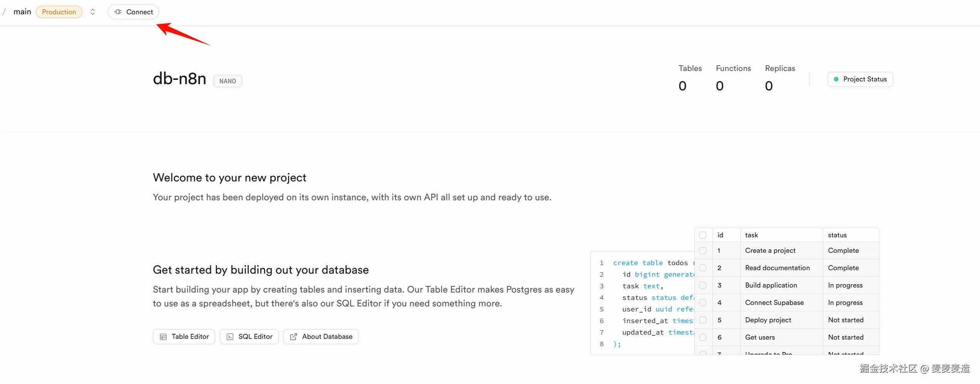This screenshot has width=980, height=384.
Task: Open the main branch breadcrumb
Action: tap(22, 12)
